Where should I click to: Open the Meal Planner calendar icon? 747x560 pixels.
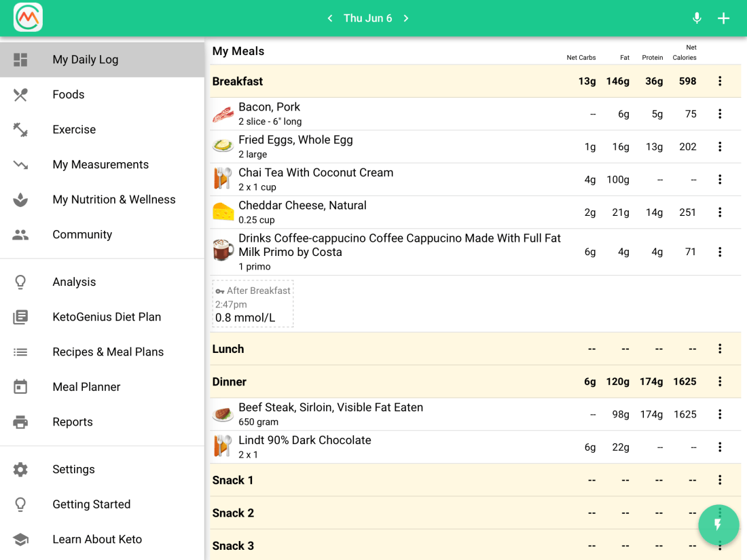(x=20, y=387)
